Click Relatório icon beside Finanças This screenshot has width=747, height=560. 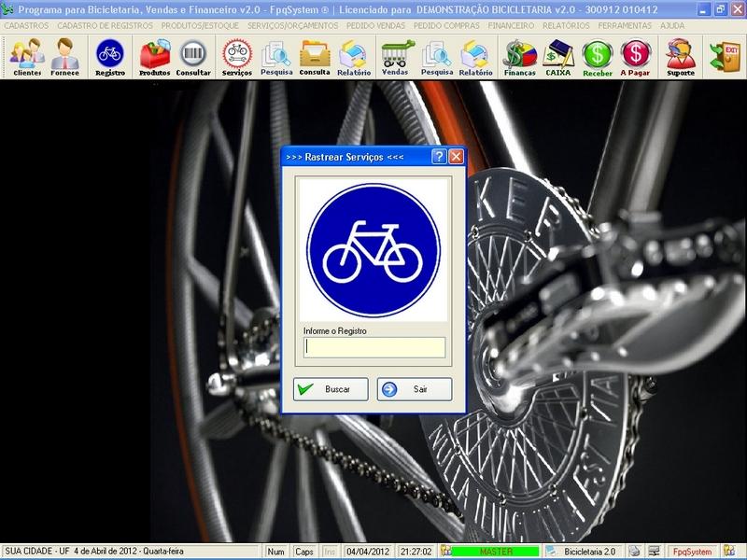point(475,57)
